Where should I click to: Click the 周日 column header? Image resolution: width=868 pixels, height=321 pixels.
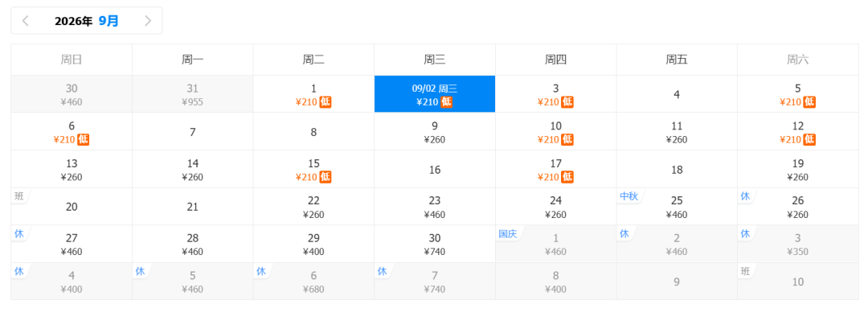(x=72, y=60)
